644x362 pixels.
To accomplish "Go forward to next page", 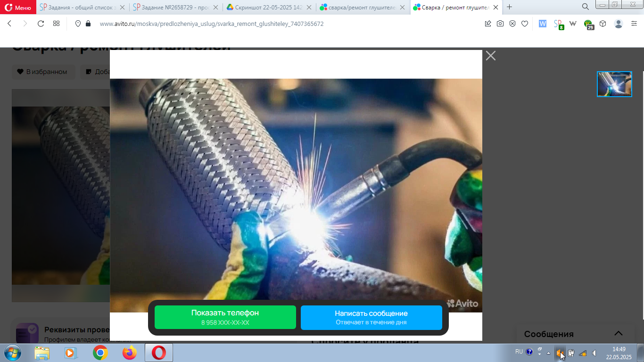I will [x=25, y=24].
